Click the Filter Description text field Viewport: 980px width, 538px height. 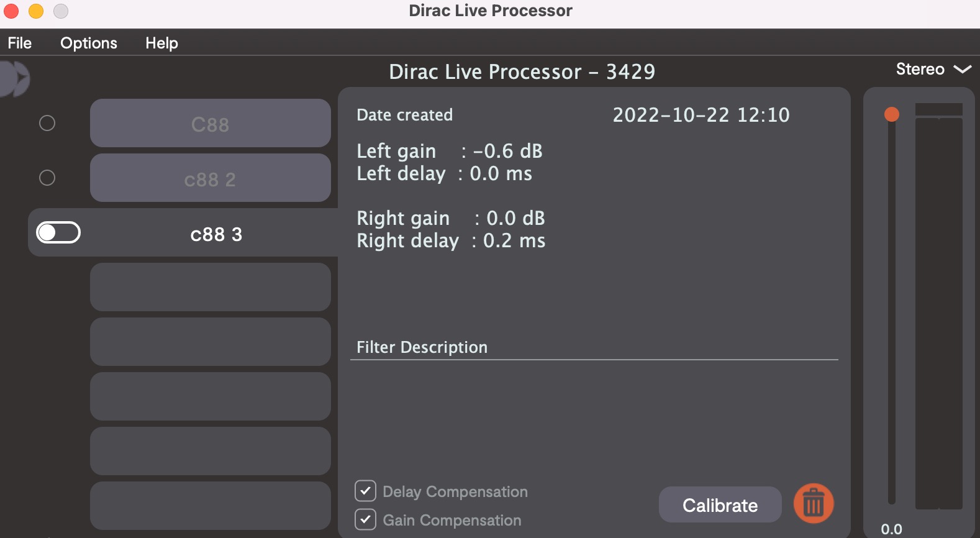(x=594, y=416)
